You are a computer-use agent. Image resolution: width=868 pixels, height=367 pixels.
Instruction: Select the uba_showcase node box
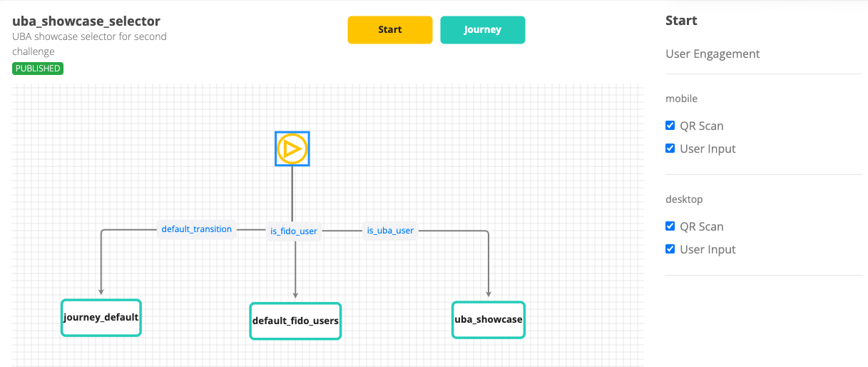click(x=489, y=319)
